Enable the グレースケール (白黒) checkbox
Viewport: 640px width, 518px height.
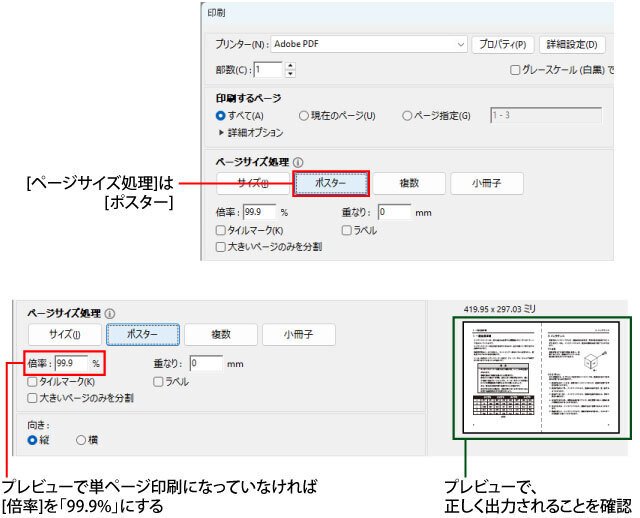[515, 70]
